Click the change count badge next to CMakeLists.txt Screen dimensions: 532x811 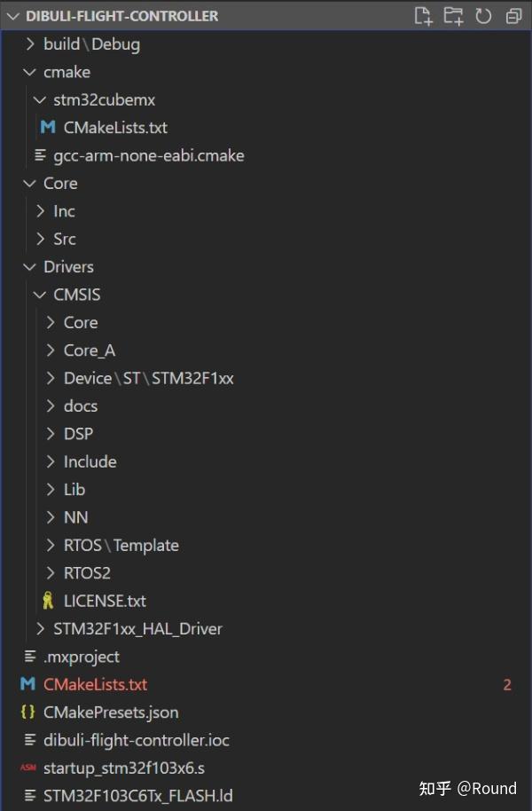(506, 684)
